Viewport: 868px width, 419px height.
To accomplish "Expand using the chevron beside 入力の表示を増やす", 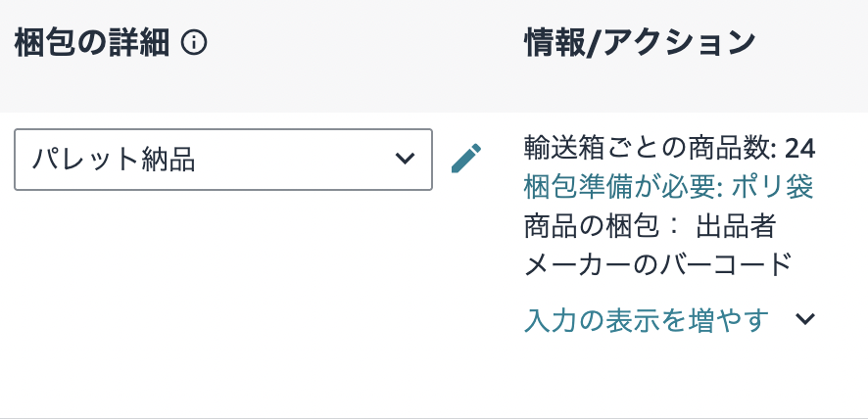I will click(805, 320).
